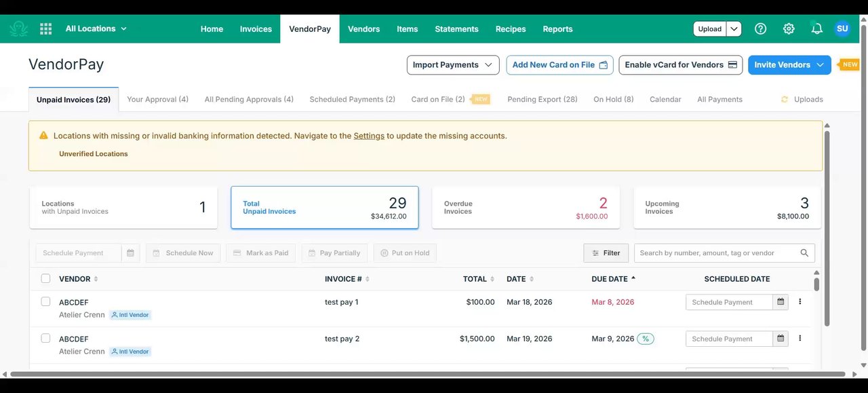This screenshot has width=868, height=393.
Task: Click search magnifier icon in invoice search
Action: [804, 253]
